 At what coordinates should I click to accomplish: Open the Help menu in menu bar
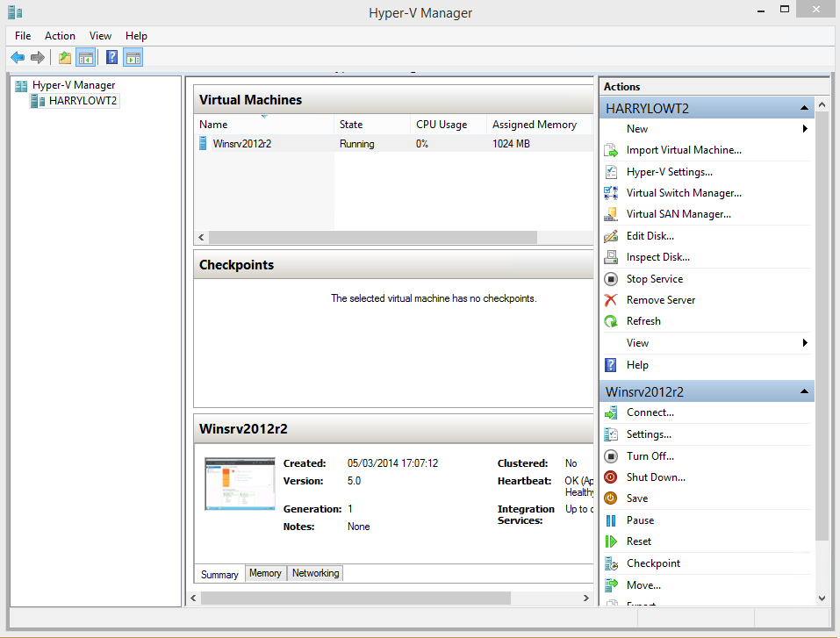point(136,36)
